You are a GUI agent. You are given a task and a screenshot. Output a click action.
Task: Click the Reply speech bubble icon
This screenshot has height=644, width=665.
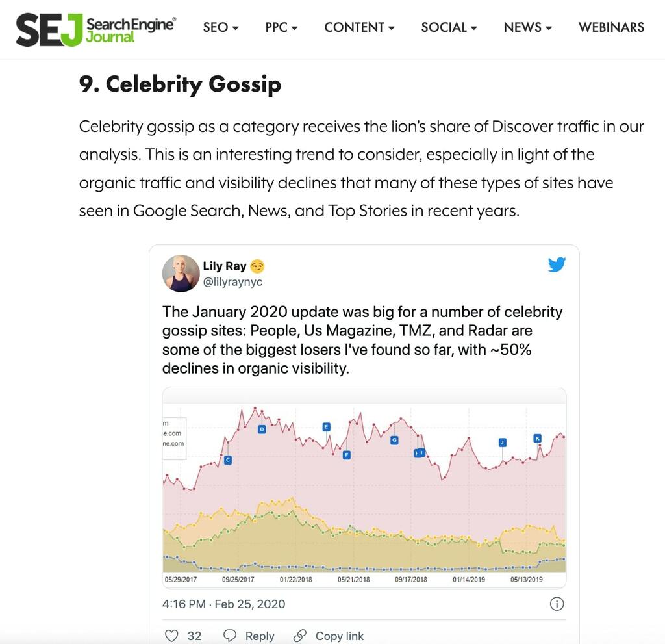tap(230, 636)
